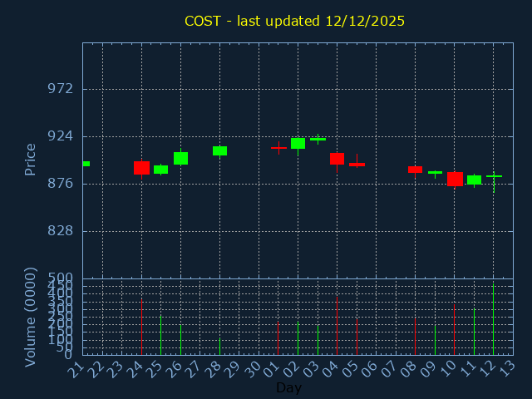Click the green volume bar for day 25
This screenshot has height=399, width=532.
160,335
